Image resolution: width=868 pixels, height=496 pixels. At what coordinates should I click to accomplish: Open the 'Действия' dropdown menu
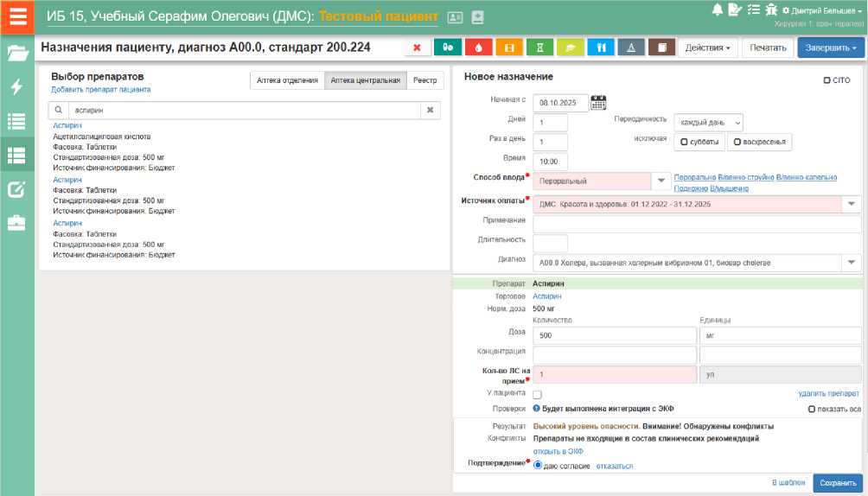[706, 48]
